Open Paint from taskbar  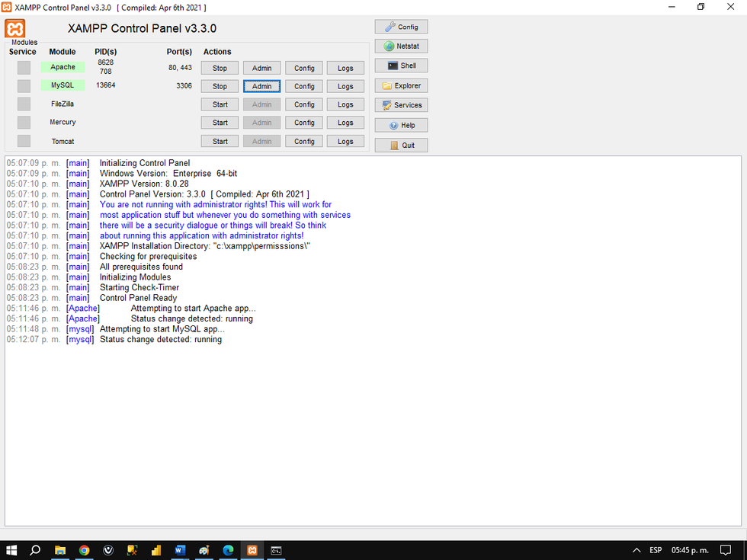point(204,550)
